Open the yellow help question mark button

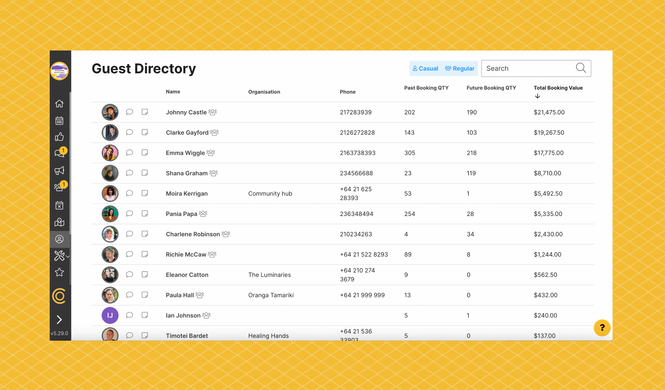(602, 328)
